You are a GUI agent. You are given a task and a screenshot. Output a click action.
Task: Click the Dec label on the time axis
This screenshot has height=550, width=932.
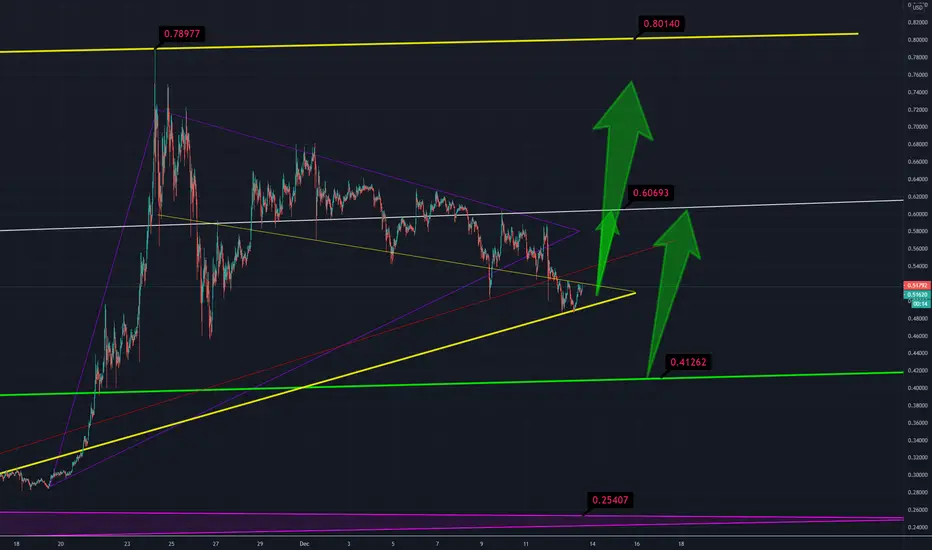coord(304,544)
